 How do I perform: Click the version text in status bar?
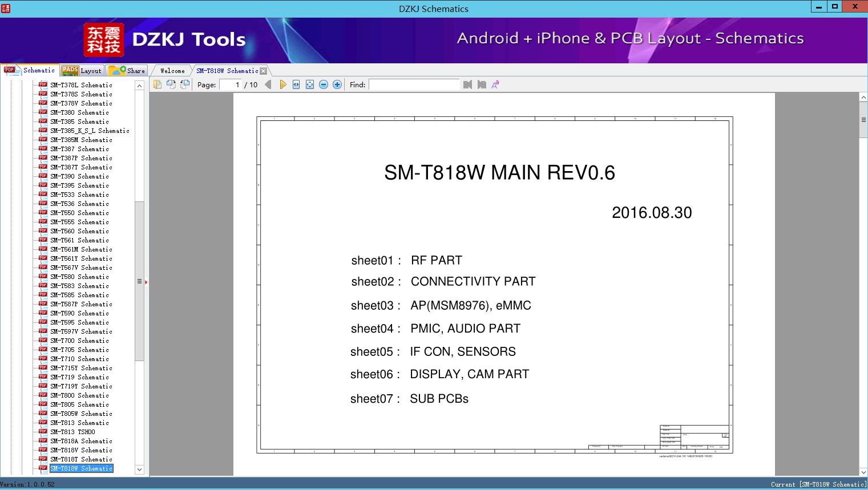pyautogui.click(x=27, y=484)
